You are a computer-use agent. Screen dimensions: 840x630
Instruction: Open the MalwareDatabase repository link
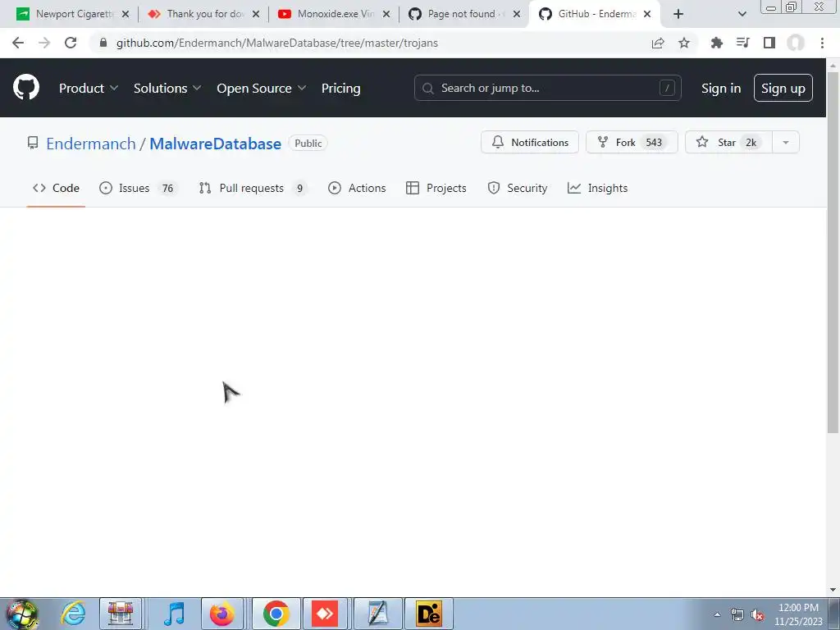coord(216,144)
